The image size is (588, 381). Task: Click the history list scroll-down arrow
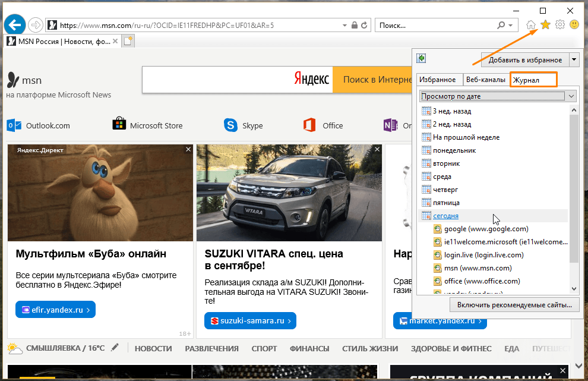pyautogui.click(x=574, y=289)
